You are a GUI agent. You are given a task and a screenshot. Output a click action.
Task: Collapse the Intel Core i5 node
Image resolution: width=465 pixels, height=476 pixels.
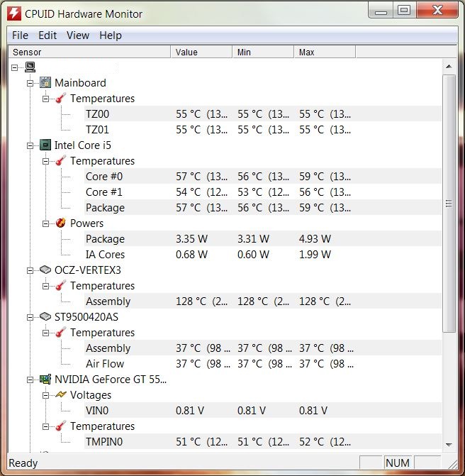[30, 145]
